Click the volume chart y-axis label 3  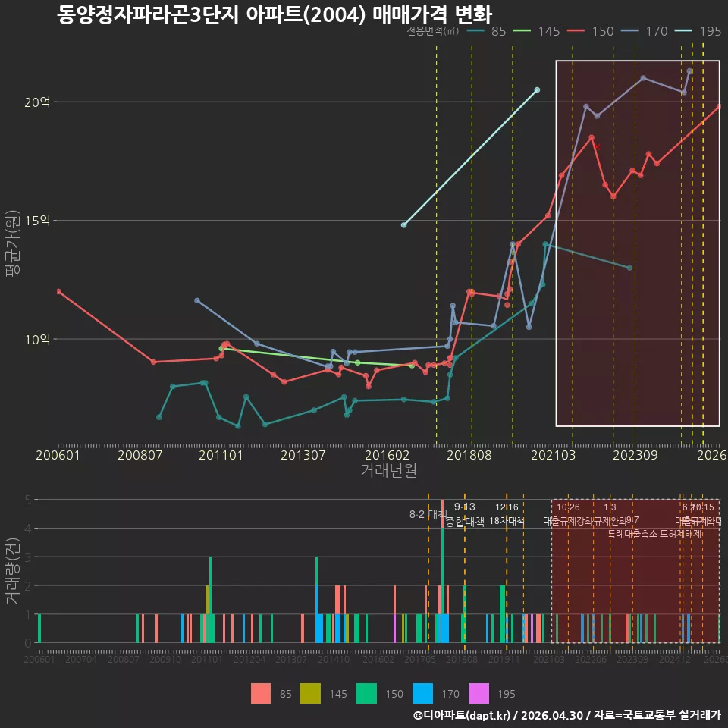28,557
